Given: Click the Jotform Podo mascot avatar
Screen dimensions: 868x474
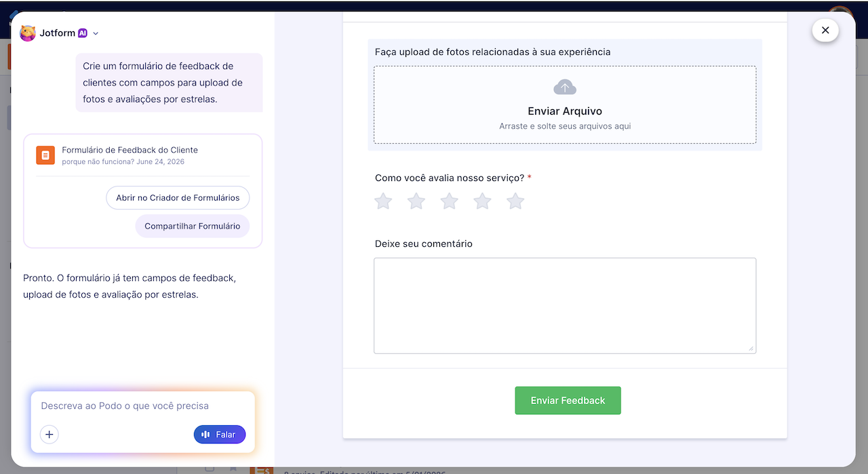Looking at the screenshot, I should tap(28, 33).
